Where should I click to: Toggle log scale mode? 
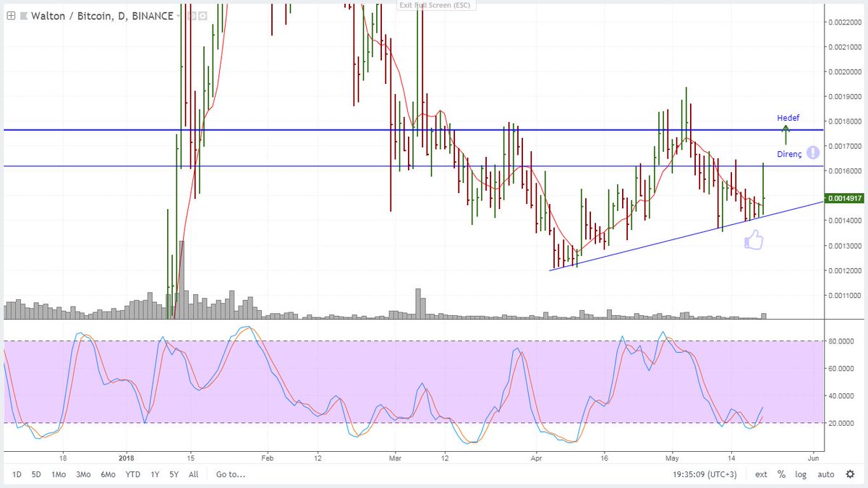point(801,475)
